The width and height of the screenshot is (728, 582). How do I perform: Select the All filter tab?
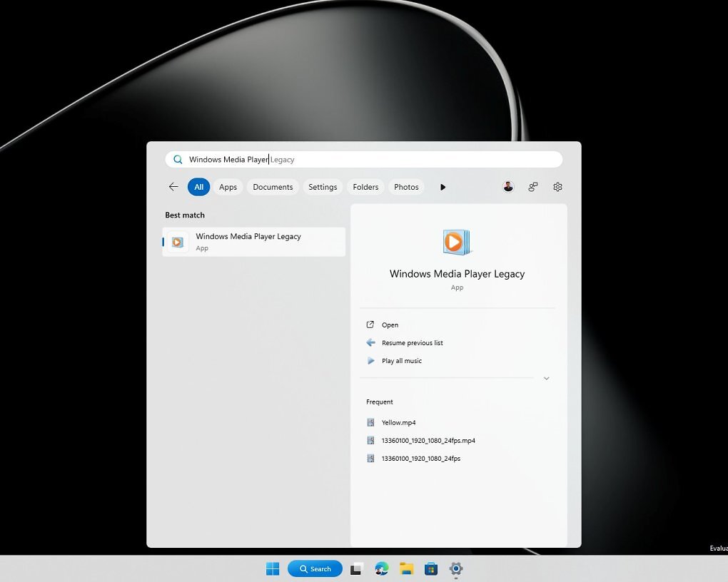click(x=198, y=187)
